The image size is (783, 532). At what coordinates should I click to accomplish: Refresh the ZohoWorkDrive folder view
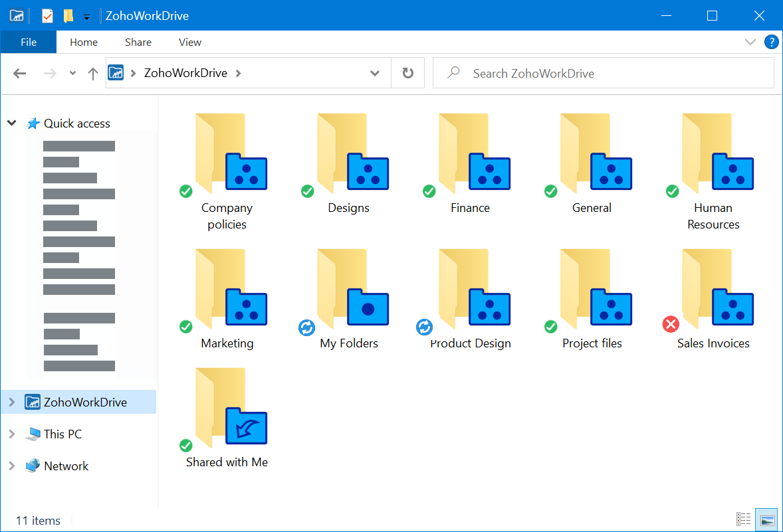[408, 73]
